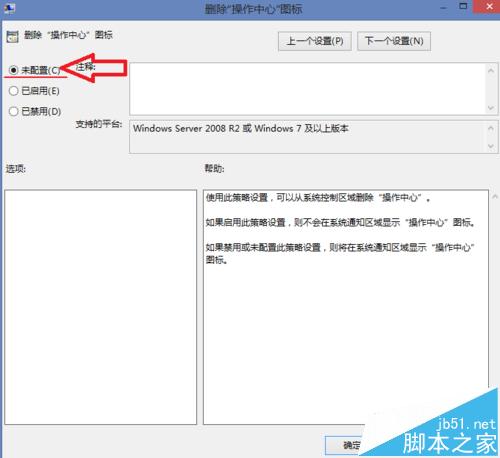
Task: Close the policy setting dialog
Action: (x=490, y=6)
